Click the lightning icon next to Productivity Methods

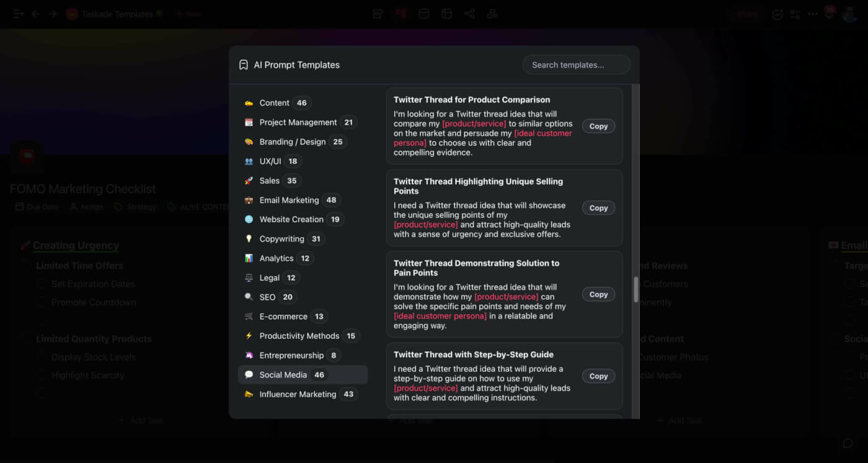tap(250, 336)
